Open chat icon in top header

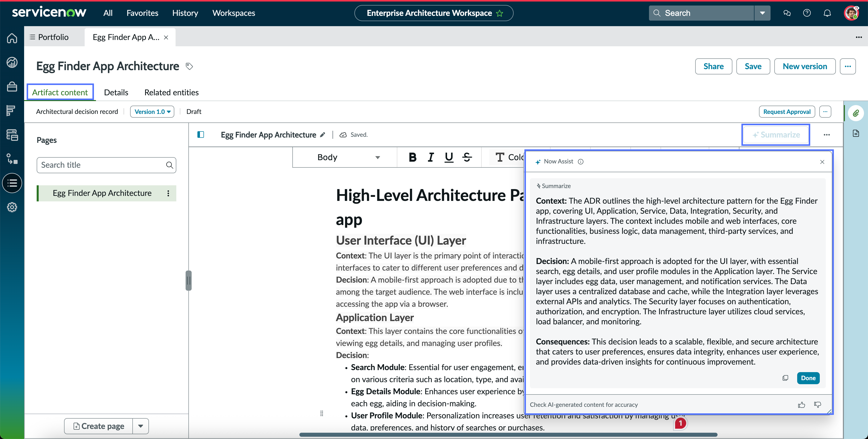787,13
